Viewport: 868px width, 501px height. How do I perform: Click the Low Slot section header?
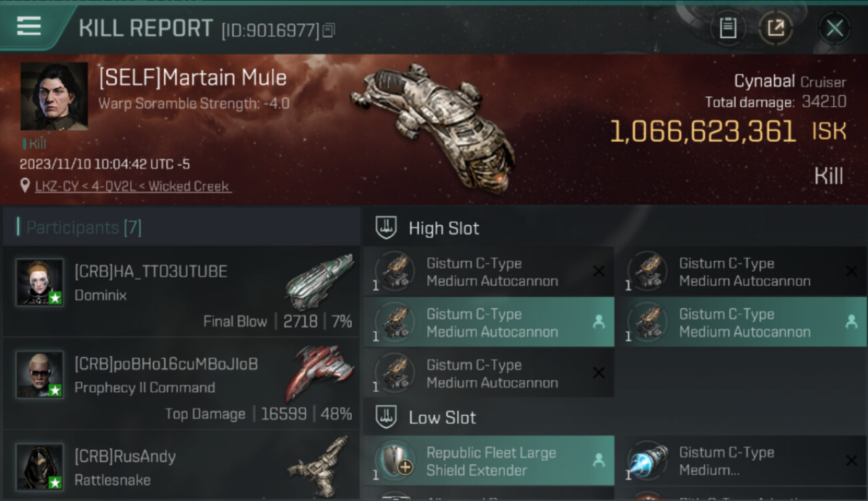point(442,418)
